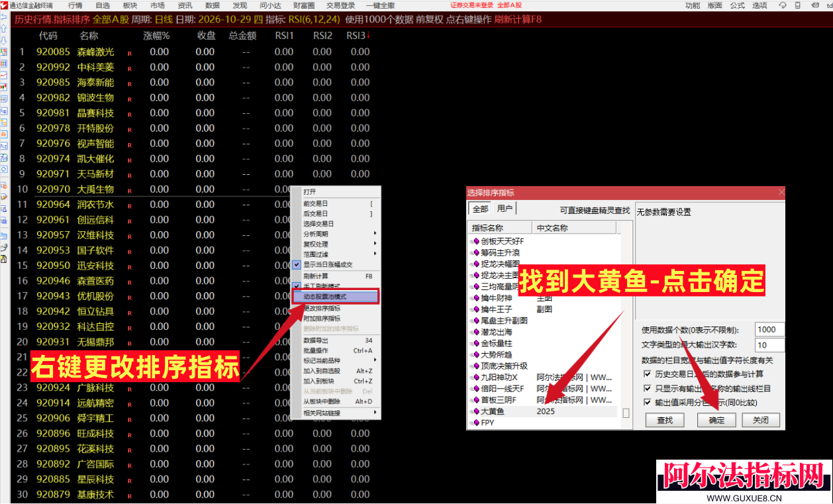Screen dimensions: 833x504
Task: Click the 涨幅% column header
Action: pos(156,35)
